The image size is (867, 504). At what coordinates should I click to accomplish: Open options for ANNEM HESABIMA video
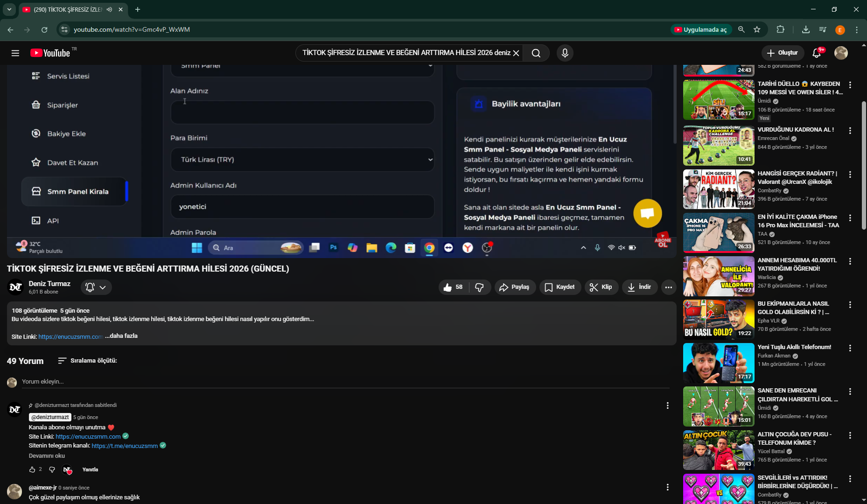(x=850, y=261)
